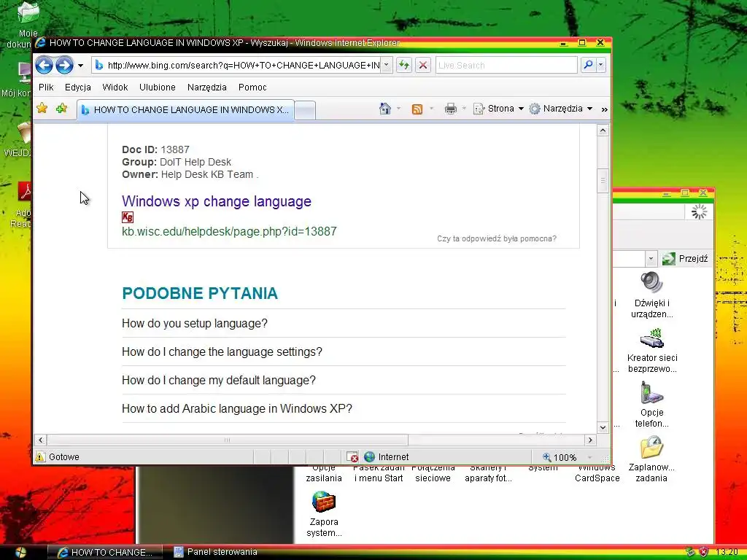Open the recent pages dropdown next to Forward

(x=80, y=66)
